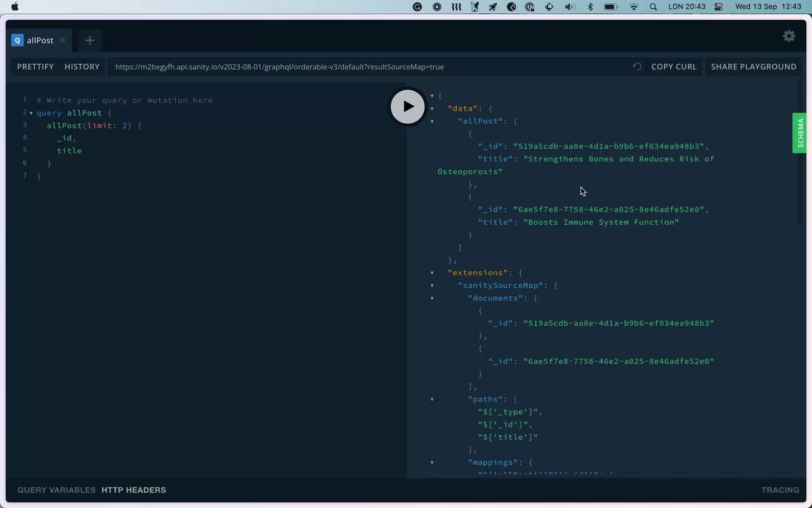
Task: Expand the QUERY VARIABLES panel
Action: pyautogui.click(x=56, y=490)
